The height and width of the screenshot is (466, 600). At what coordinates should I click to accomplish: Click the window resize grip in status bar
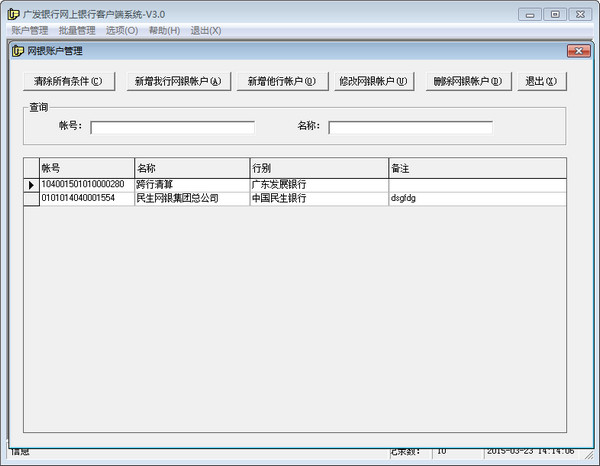point(589,454)
